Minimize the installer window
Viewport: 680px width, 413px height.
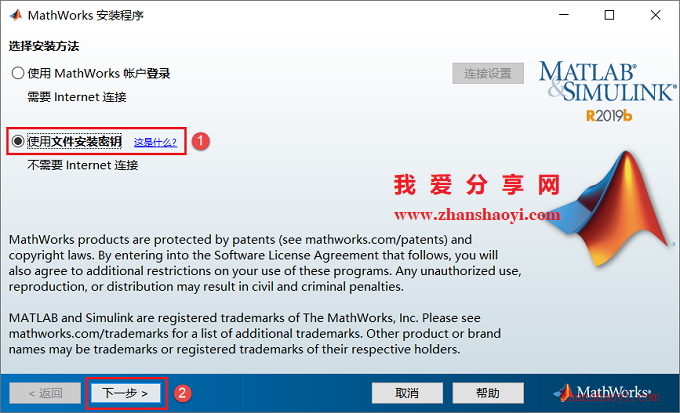[x=564, y=15]
